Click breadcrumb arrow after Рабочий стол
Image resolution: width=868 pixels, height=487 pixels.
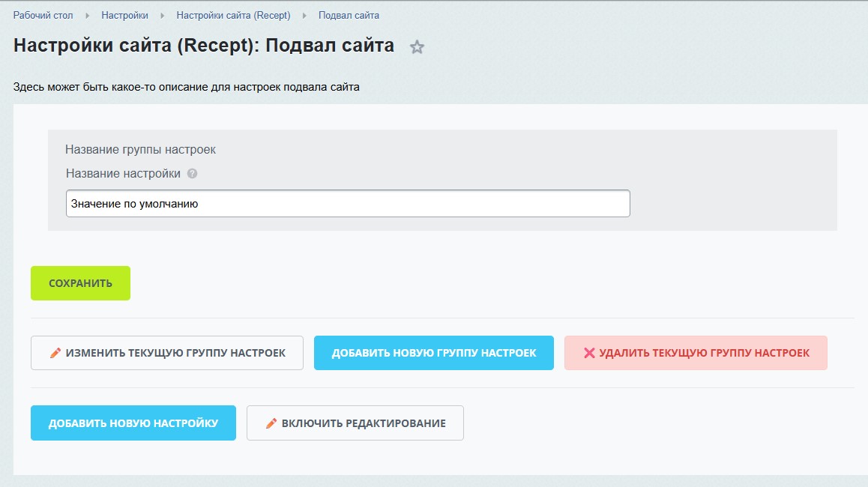tap(87, 15)
